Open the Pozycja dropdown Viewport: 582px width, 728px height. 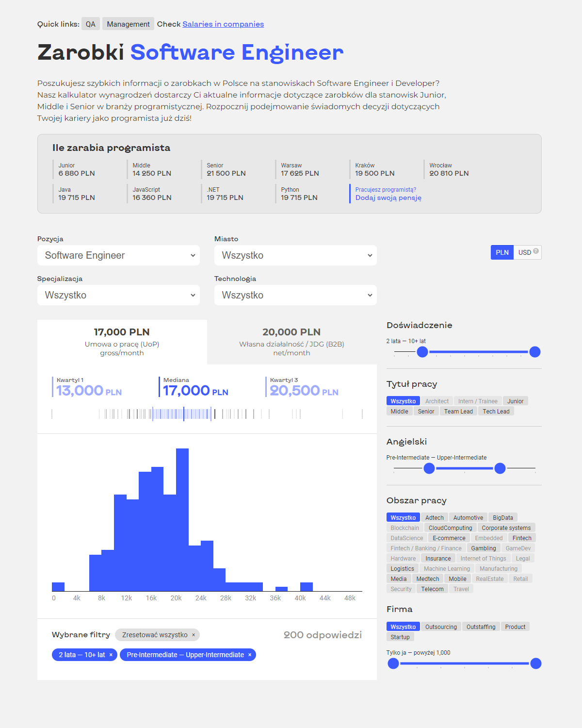click(x=118, y=255)
